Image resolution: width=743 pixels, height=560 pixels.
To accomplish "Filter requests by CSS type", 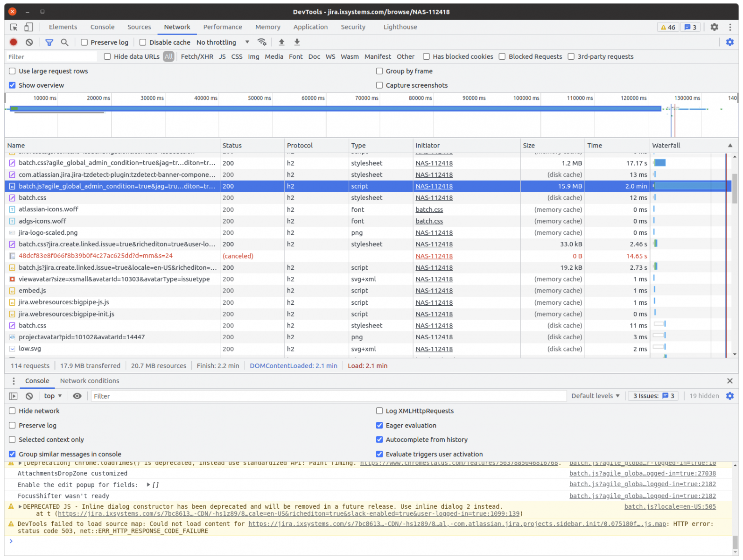I will [237, 56].
